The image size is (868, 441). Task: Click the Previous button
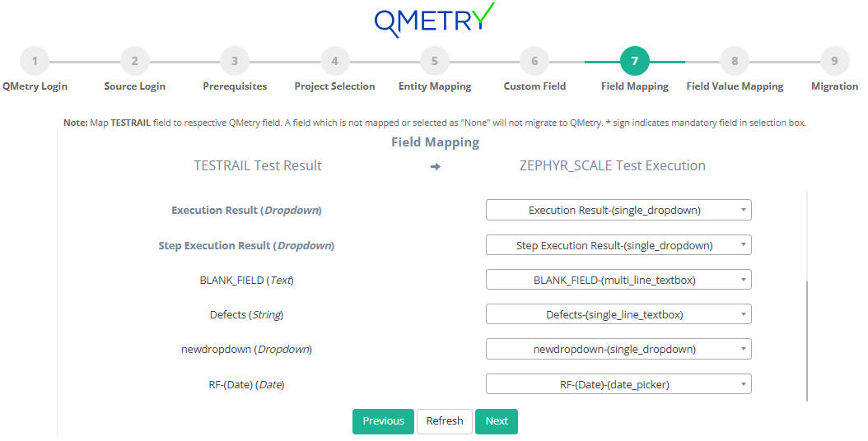pos(383,421)
